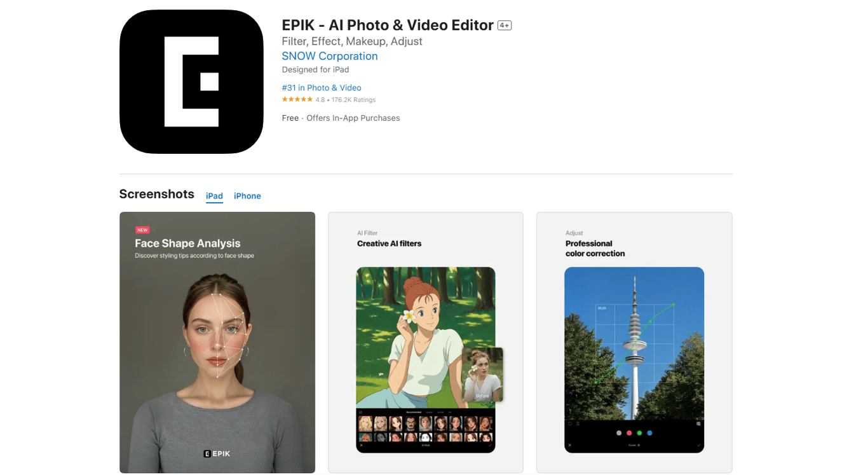Open the SNOW Corporation developer link
868x475 pixels.
click(x=329, y=56)
